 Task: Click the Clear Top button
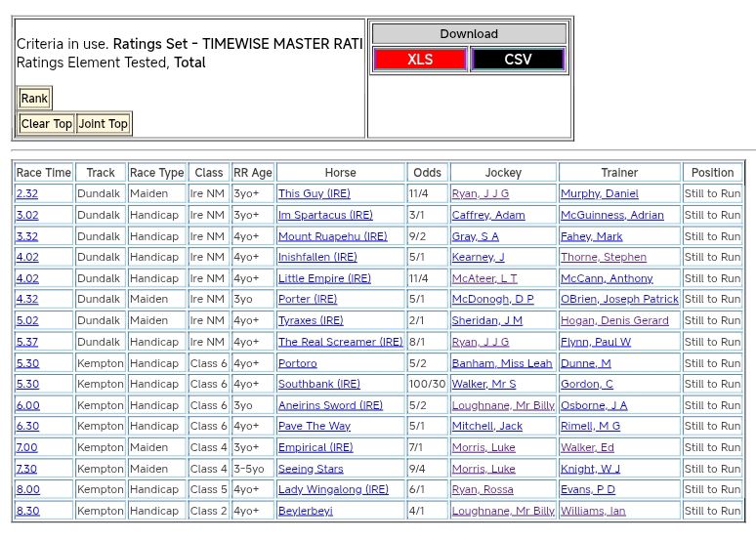(x=47, y=124)
